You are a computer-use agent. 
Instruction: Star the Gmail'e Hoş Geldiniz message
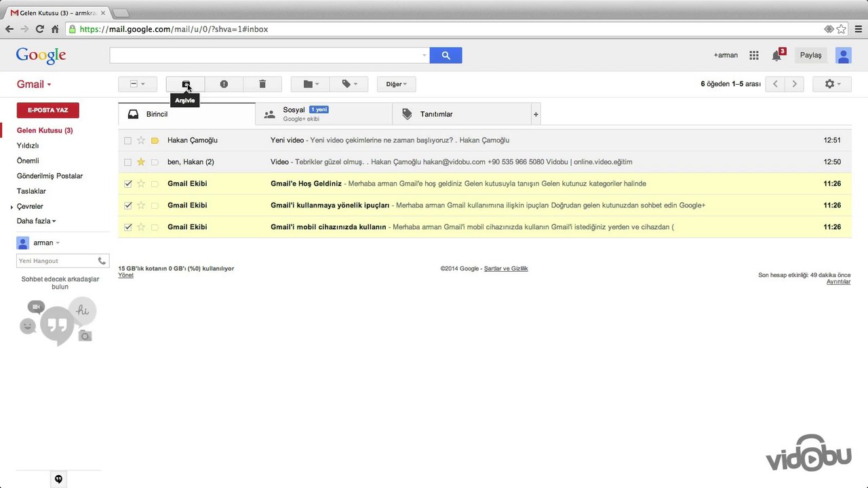[141, 184]
